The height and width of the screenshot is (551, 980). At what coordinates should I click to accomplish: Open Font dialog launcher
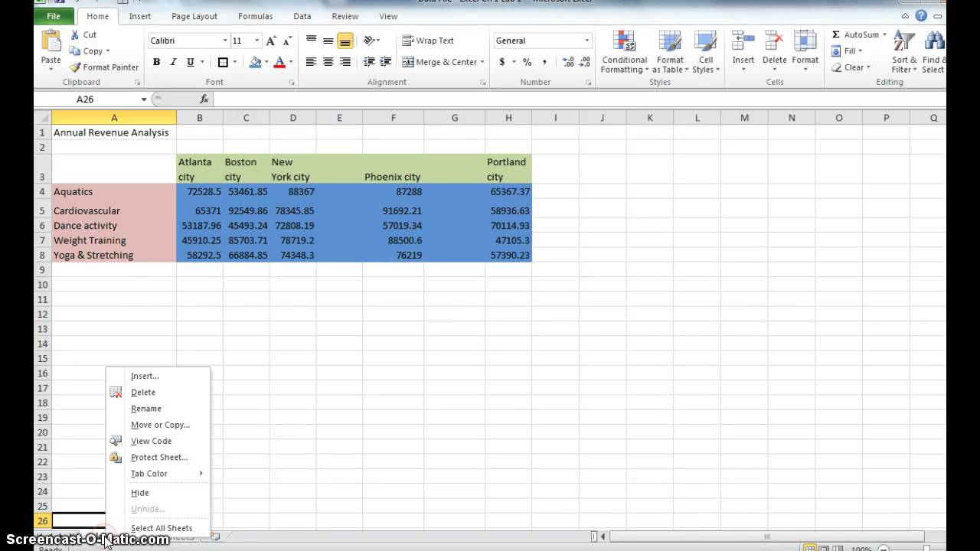coord(292,83)
